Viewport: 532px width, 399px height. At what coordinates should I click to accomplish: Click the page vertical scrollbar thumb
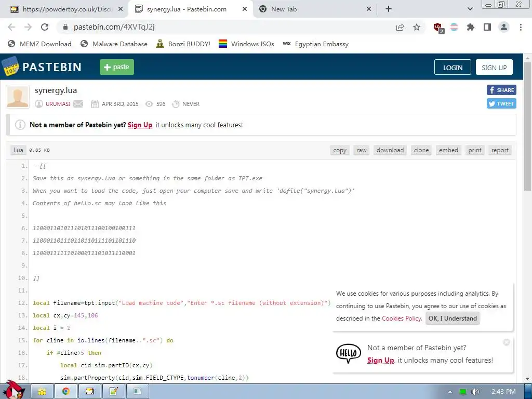tap(528, 126)
